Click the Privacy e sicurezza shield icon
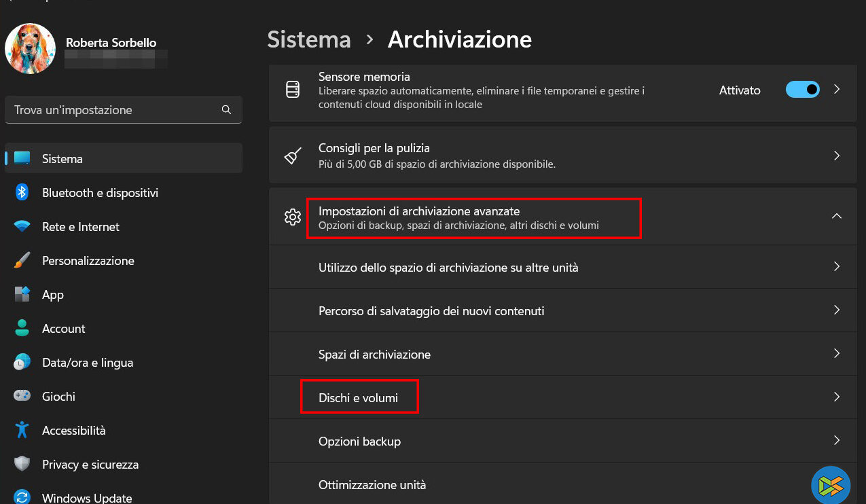866x504 pixels. click(22, 465)
